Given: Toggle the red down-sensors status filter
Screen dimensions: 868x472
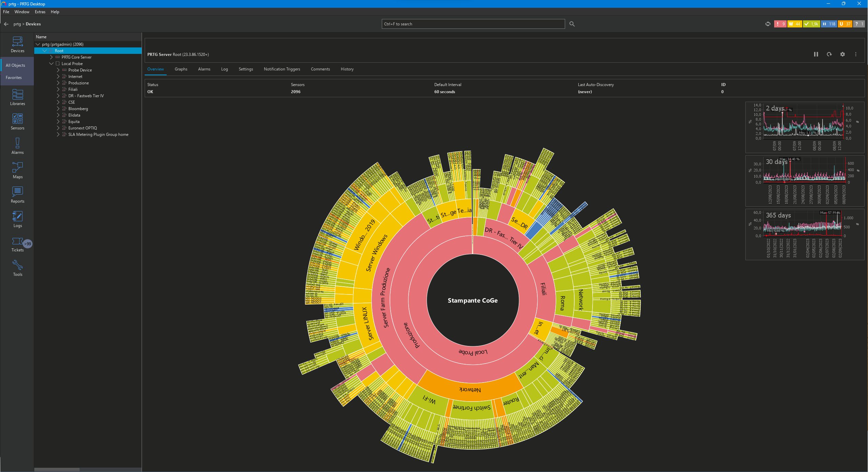Looking at the screenshot, I should coord(780,24).
